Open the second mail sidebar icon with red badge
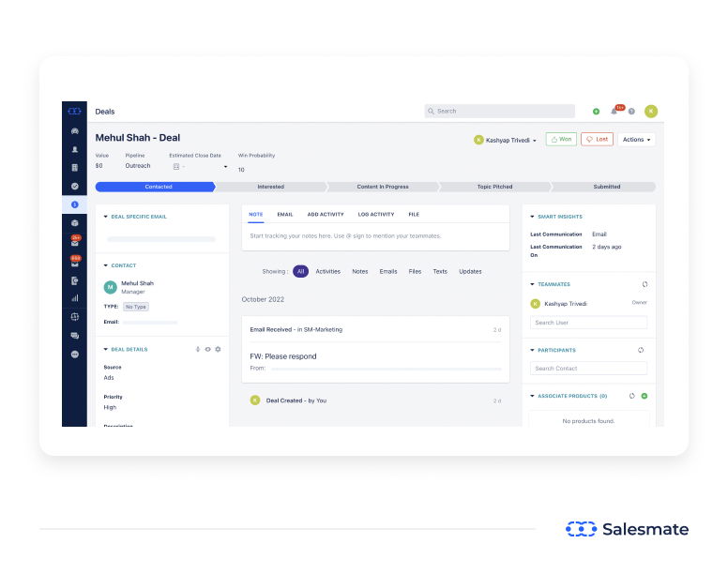 (x=75, y=262)
